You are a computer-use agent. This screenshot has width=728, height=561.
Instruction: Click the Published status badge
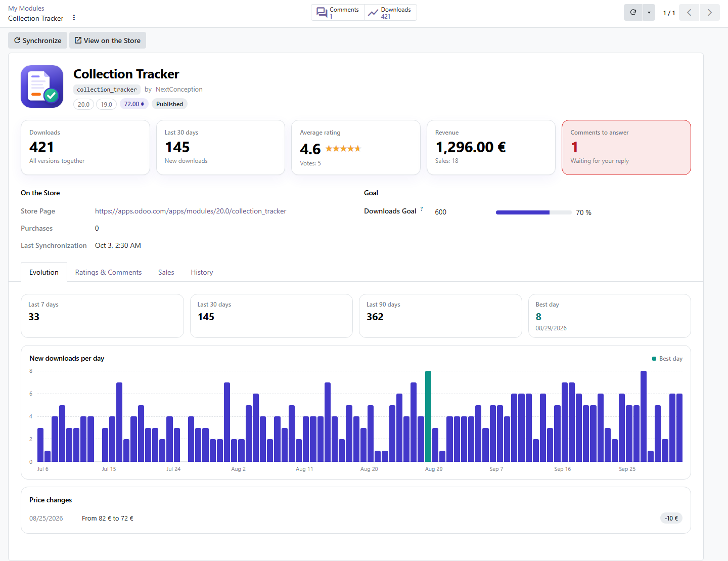[x=169, y=104]
